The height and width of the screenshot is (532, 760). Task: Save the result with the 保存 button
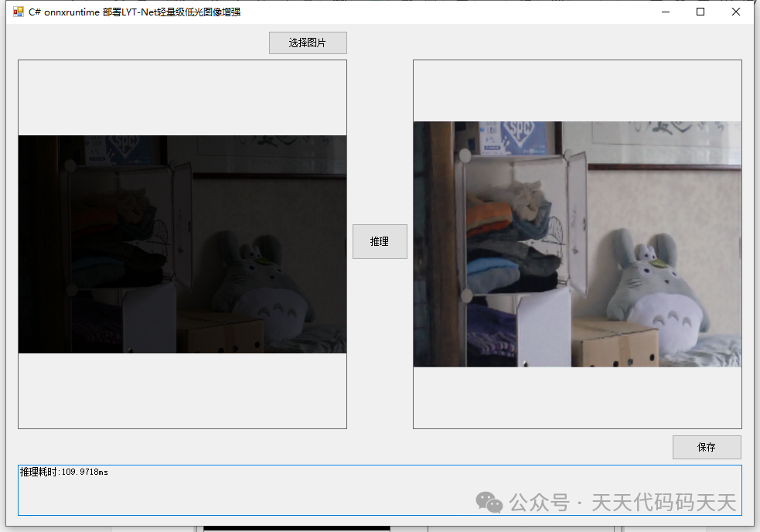pyautogui.click(x=707, y=447)
